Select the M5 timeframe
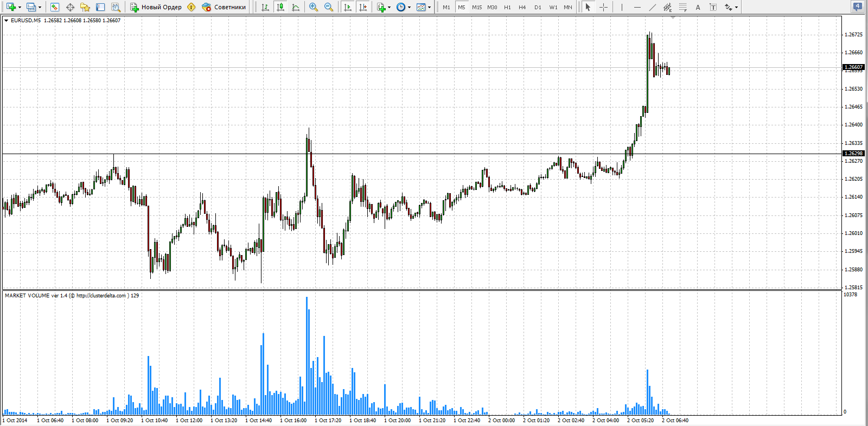Image resolution: width=868 pixels, height=426 pixels. coord(462,7)
